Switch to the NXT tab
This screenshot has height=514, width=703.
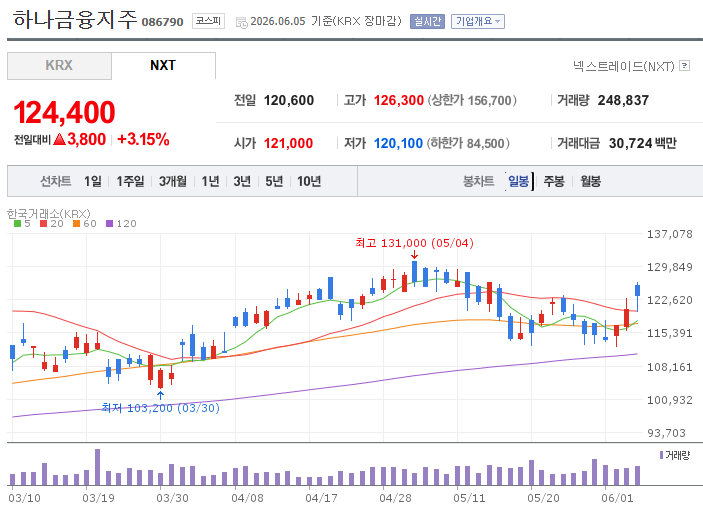pos(163,65)
